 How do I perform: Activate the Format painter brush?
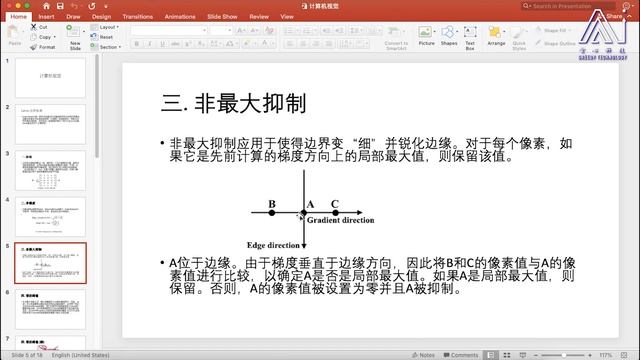(x=42, y=47)
